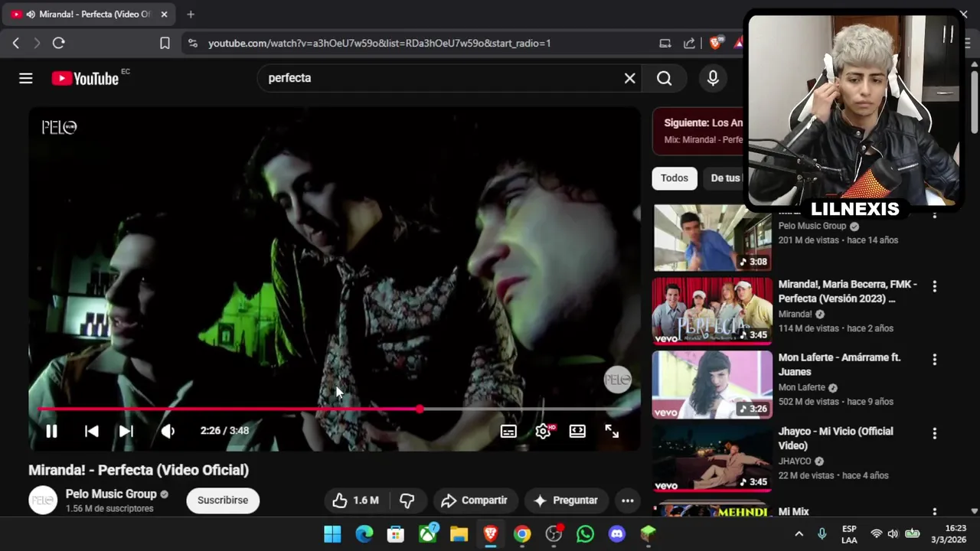Like the video with thumbs up
Image resolution: width=980 pixels, height=551 pixels.
356,500
